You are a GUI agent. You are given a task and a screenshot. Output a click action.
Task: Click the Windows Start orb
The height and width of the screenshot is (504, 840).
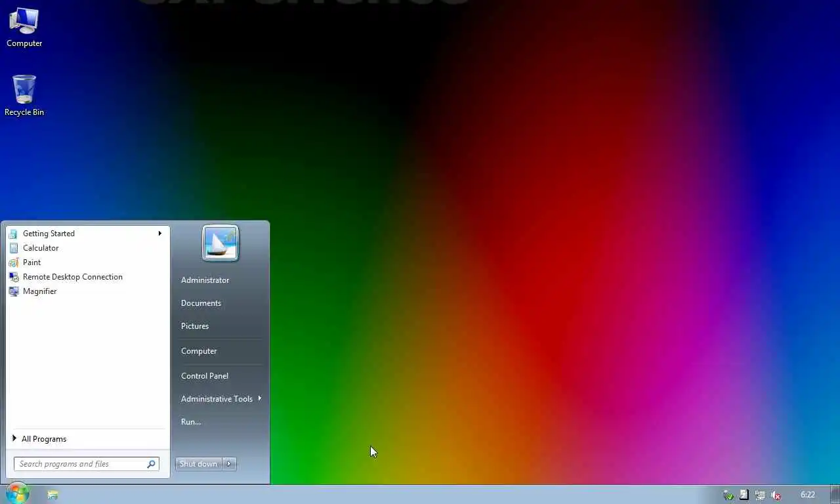pos(18,494)
